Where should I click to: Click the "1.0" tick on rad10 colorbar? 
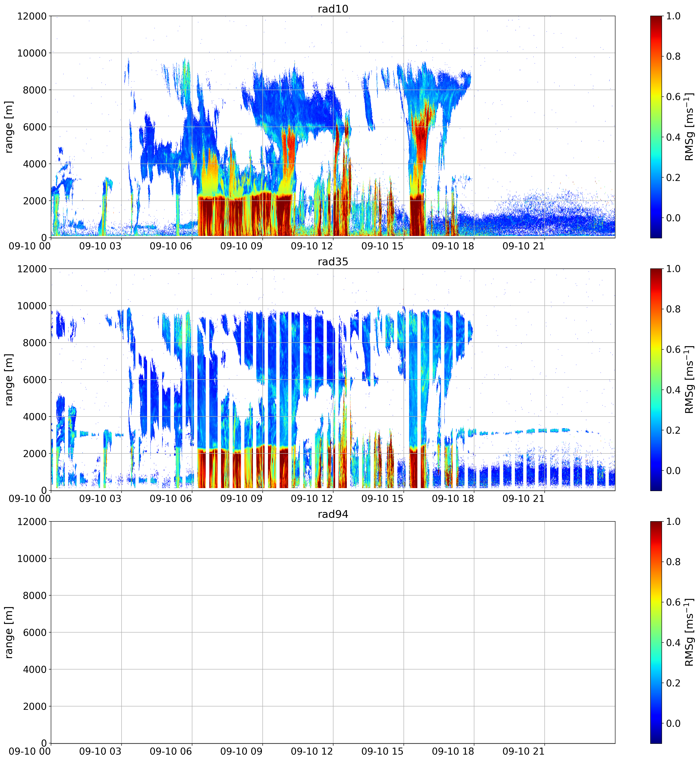673,16
